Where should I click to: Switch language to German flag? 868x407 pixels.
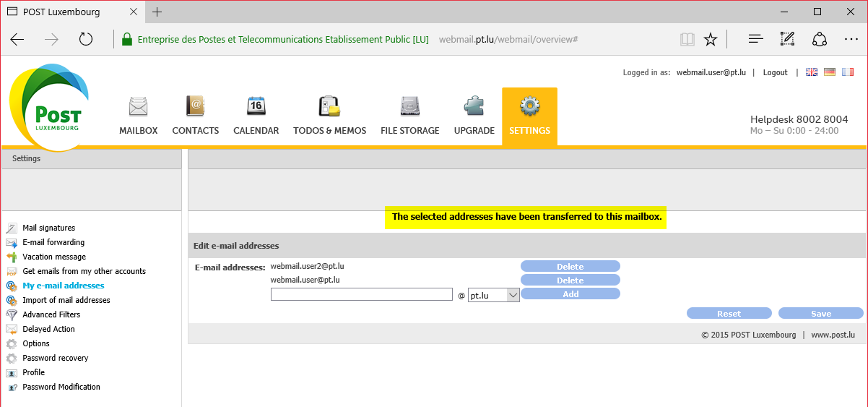830,72
